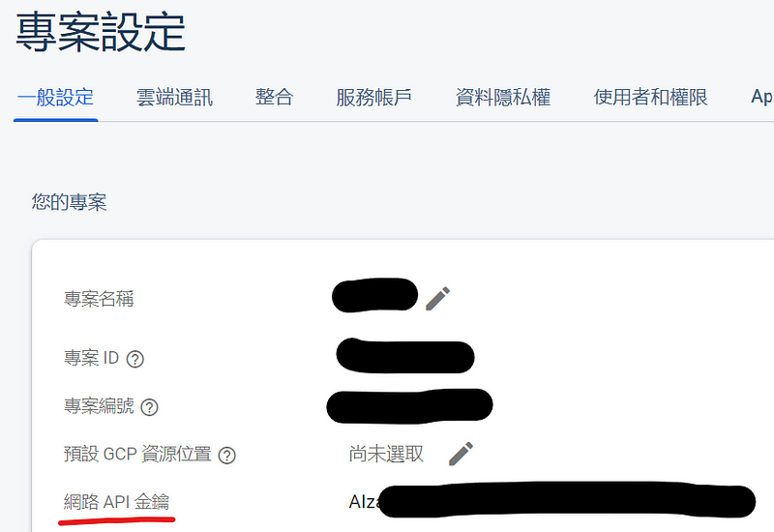Select the 服務帳戶 tab
This screenshot has width=774, height=532.
coord(374,98)
